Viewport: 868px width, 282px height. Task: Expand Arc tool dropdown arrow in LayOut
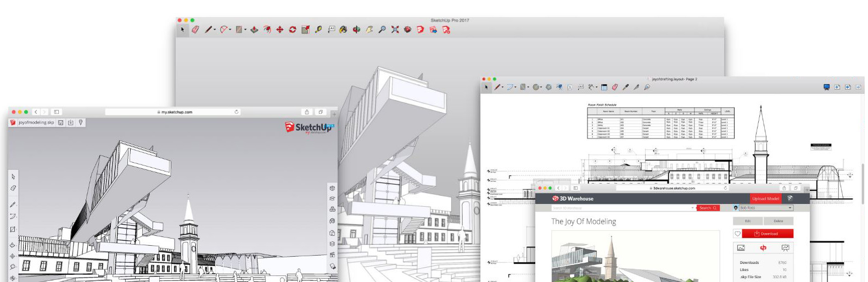516,87
